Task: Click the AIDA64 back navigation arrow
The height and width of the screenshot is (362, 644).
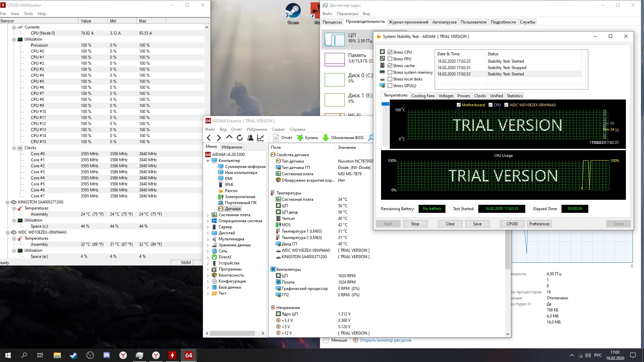Action: [209, 138]
